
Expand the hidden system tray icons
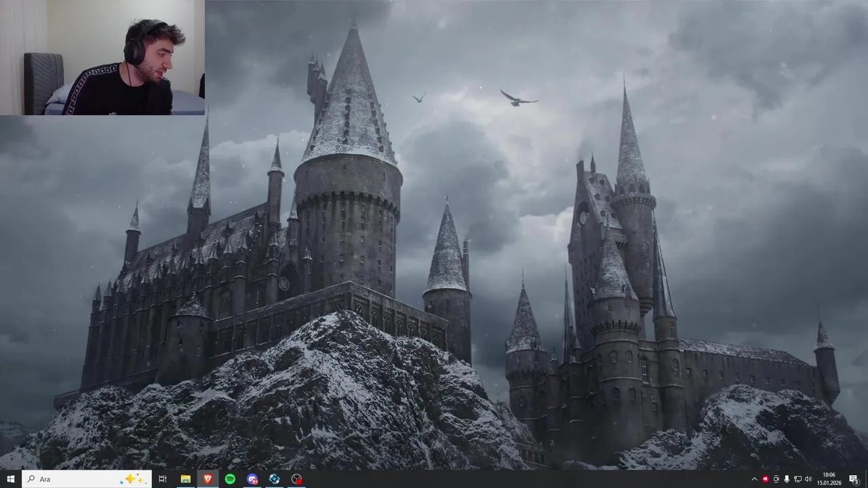(x=754, y=479)
